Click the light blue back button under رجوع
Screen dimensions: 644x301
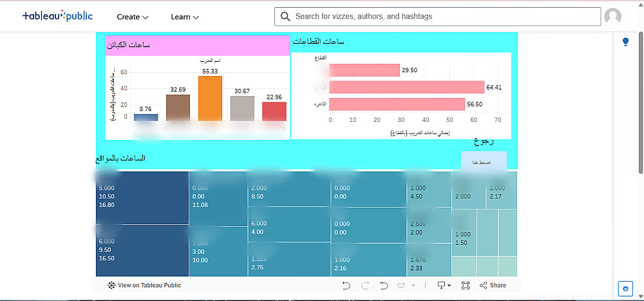pos(484,160)
